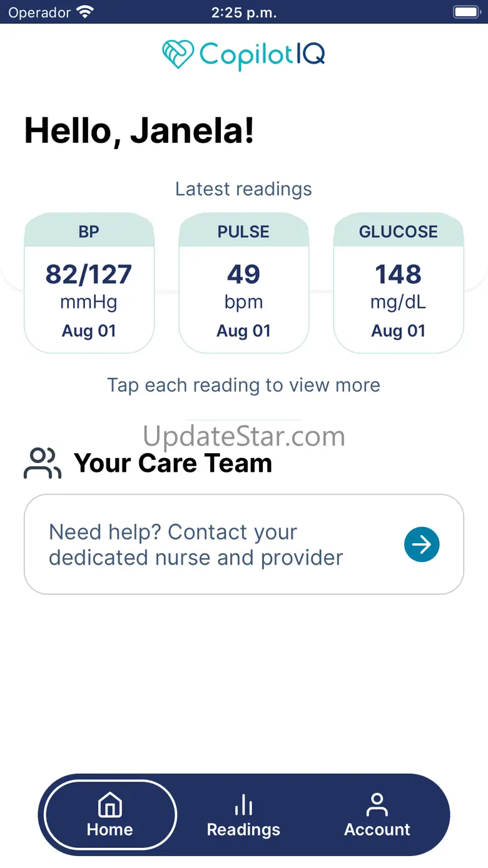Open the Readings bar chart icon
Image resolution: width=488 pixels, height=868 pixels.
[x=243, y=805]
